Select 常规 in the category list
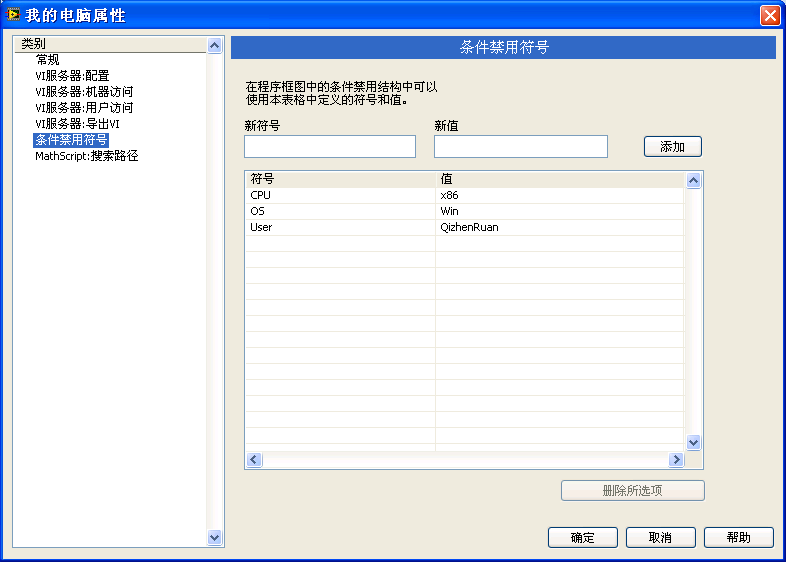This screenshot has height=562, width=786. coord(47,60)
